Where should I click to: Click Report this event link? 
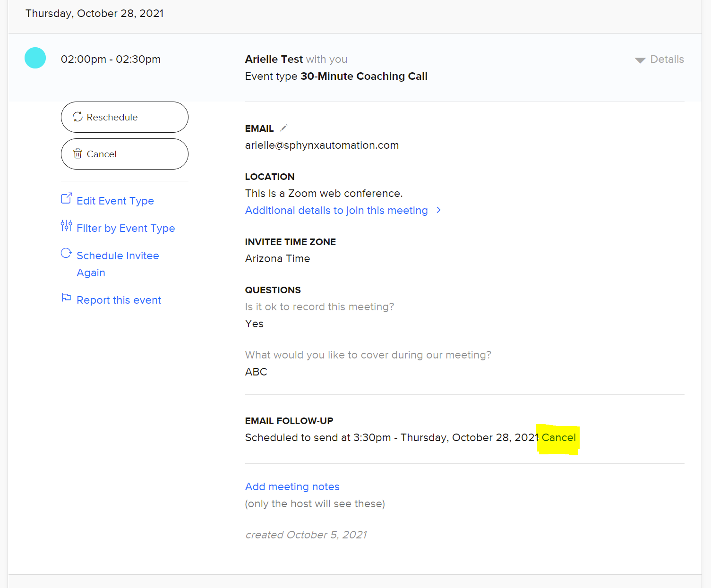click(119, 300)
